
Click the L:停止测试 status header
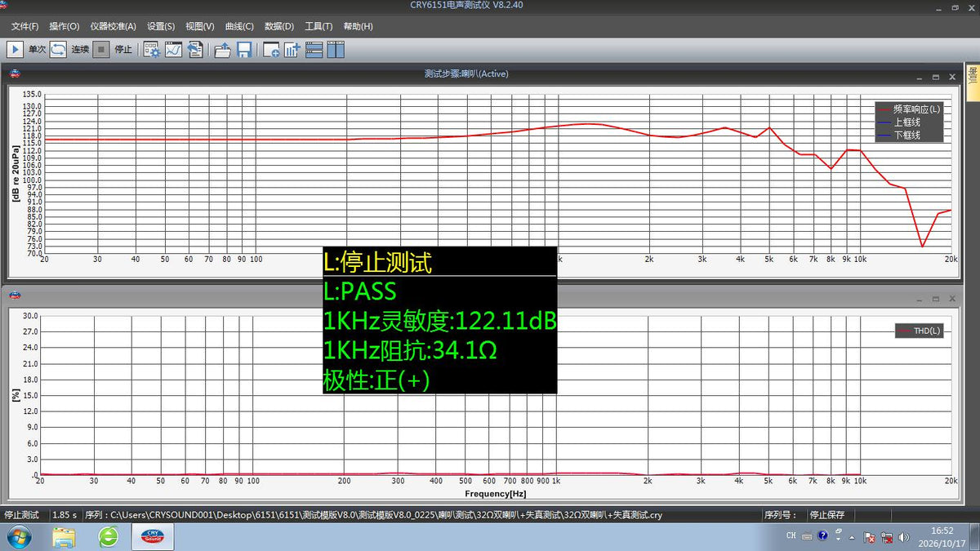(377, 262)
